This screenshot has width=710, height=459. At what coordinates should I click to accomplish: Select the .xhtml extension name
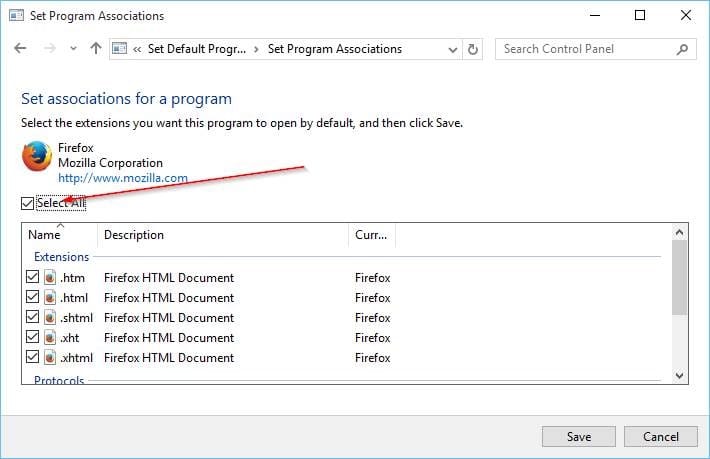click(77, 358)
